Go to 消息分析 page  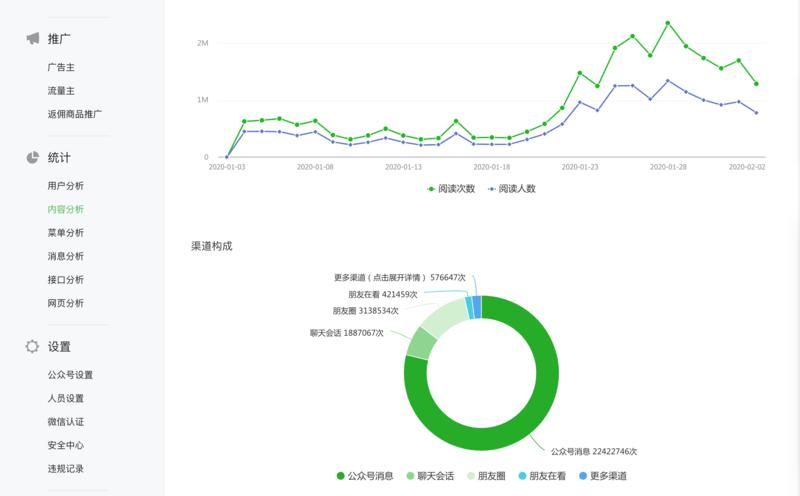click(x=66, y=256)
